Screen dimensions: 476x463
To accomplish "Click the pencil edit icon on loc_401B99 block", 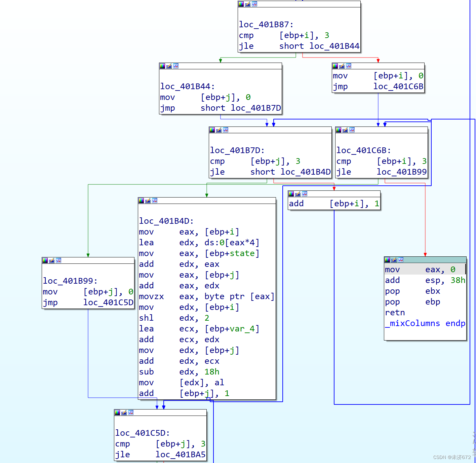I will point(52,260).
